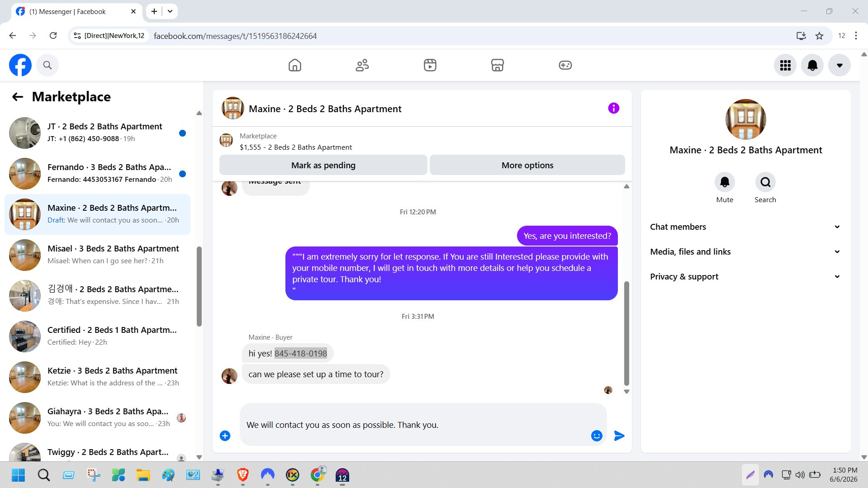Open JT 2 Beds 2 Baths conversation
The image size is (868, 488).
(97, 133)
